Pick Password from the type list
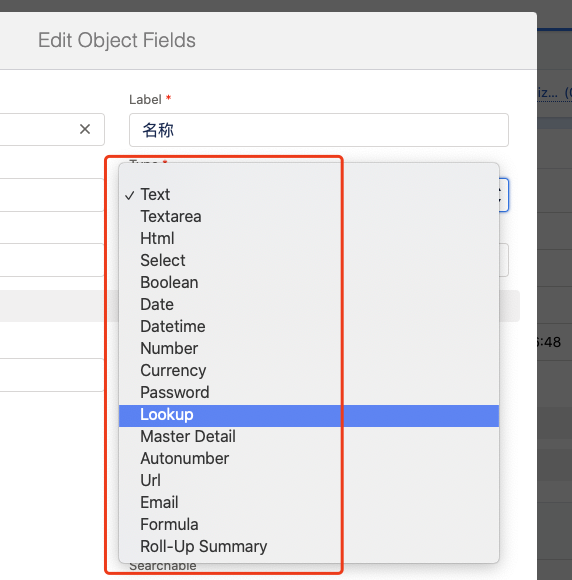Image resolution: width=572 pixels, height=580 pixels. click(309, 393)
